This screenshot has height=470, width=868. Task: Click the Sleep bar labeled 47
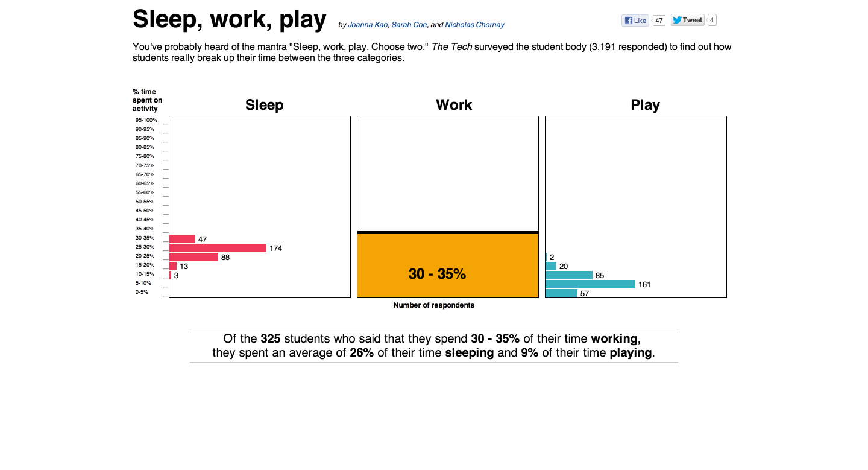(x=182, y=239)
